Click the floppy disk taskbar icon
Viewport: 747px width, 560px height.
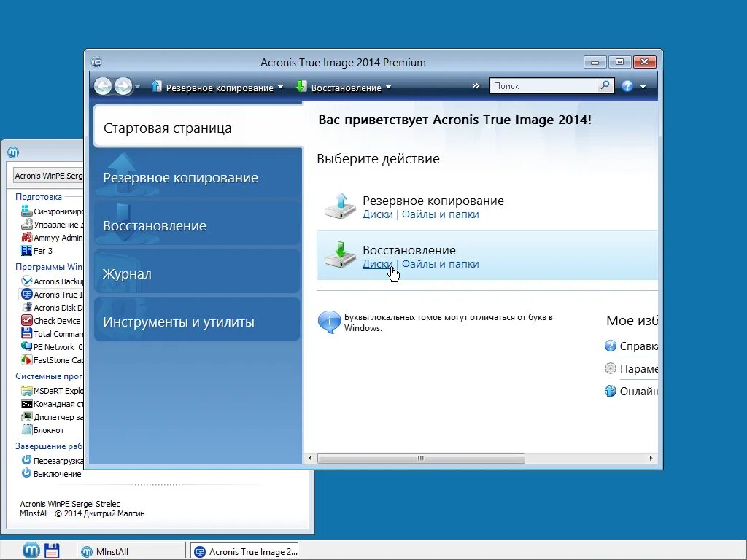pyautogui.click(x=52, y=551)
